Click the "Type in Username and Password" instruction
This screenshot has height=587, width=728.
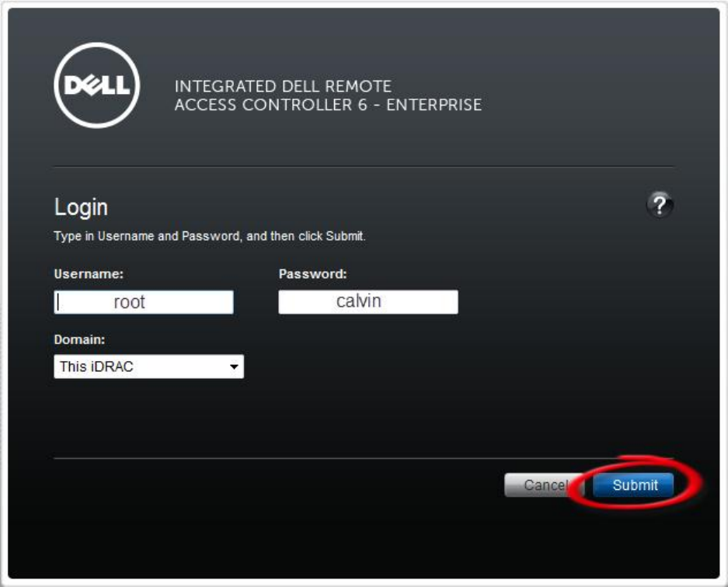pyautogui.click(x=209, y=236)
